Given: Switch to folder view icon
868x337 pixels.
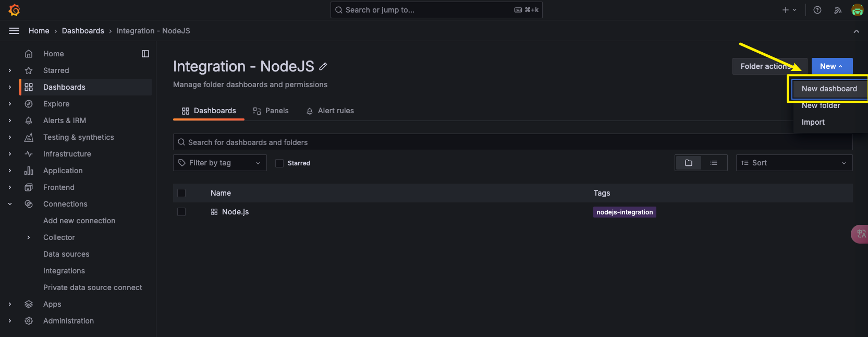Looking at the screenshot, I should 689,163.
